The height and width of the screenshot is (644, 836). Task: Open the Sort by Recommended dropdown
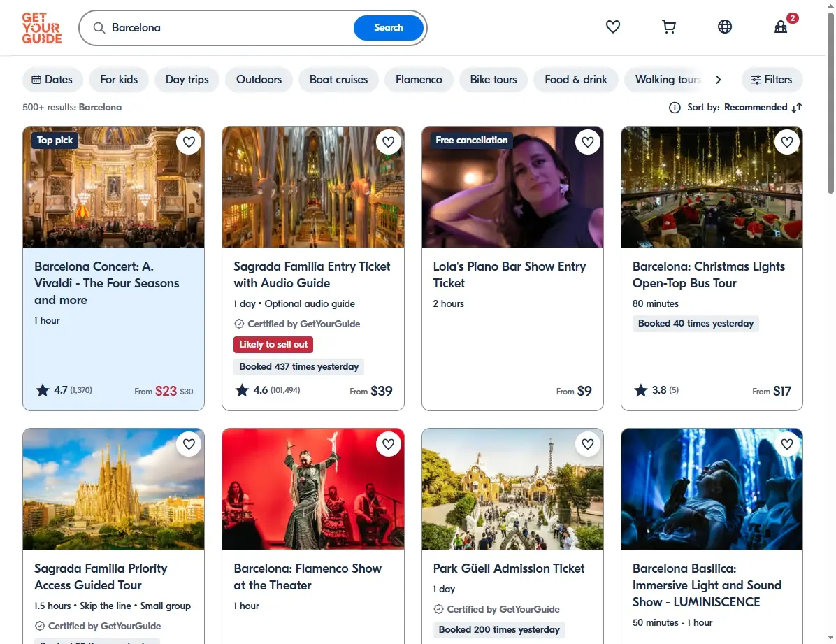pos(756,108)
